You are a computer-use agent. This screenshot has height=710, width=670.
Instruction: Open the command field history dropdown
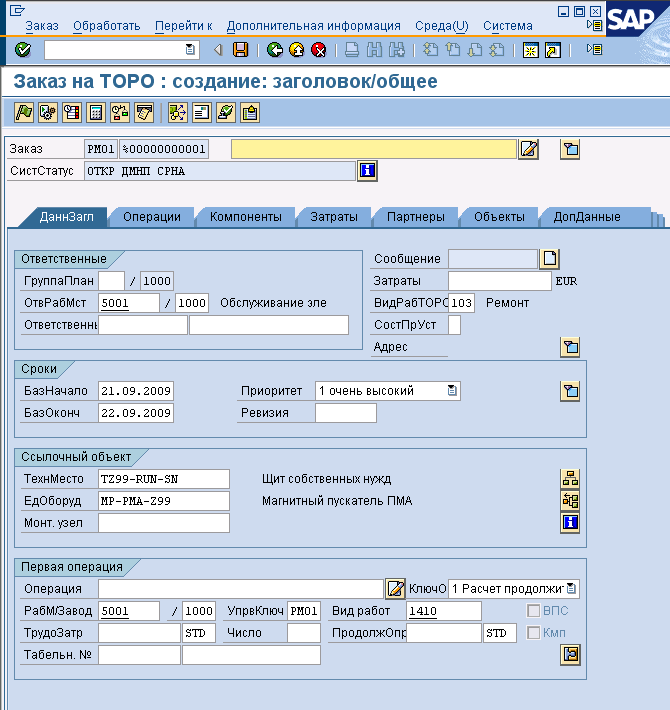[x=190, y=49]
